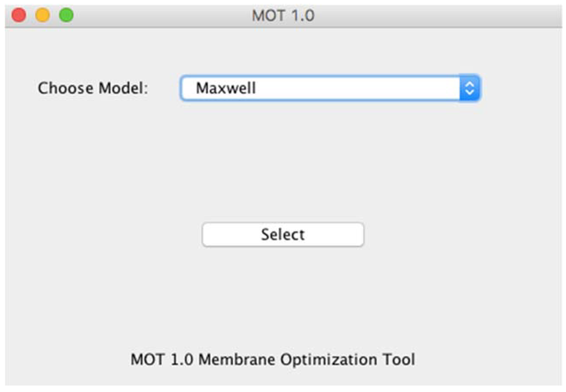Click the "Choose Model:" label
This screenshot has width=566, height=392.
click(93, 88)
